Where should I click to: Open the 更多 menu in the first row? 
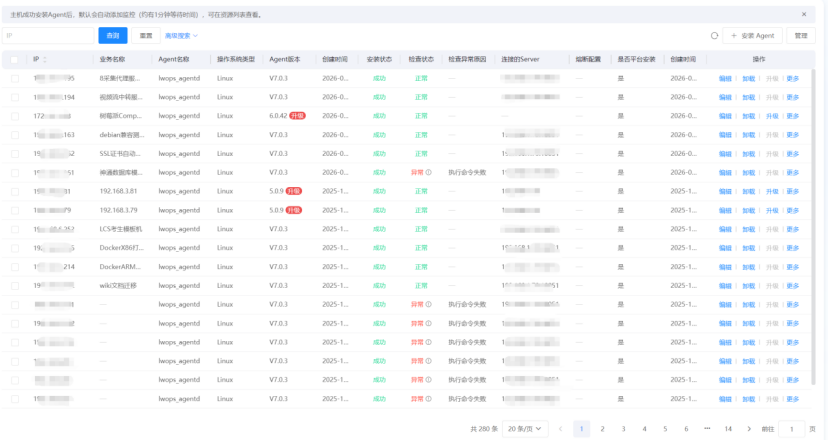(793, 78)
